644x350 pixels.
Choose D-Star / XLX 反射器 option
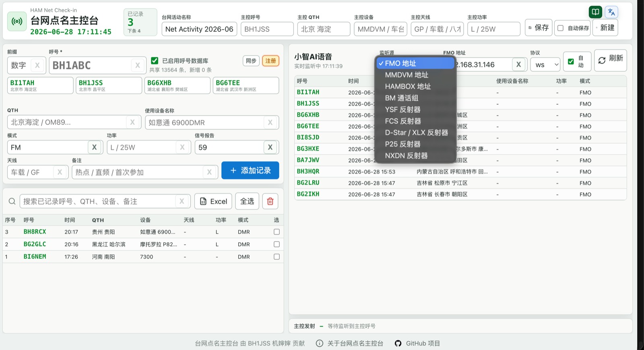(415, 133)
